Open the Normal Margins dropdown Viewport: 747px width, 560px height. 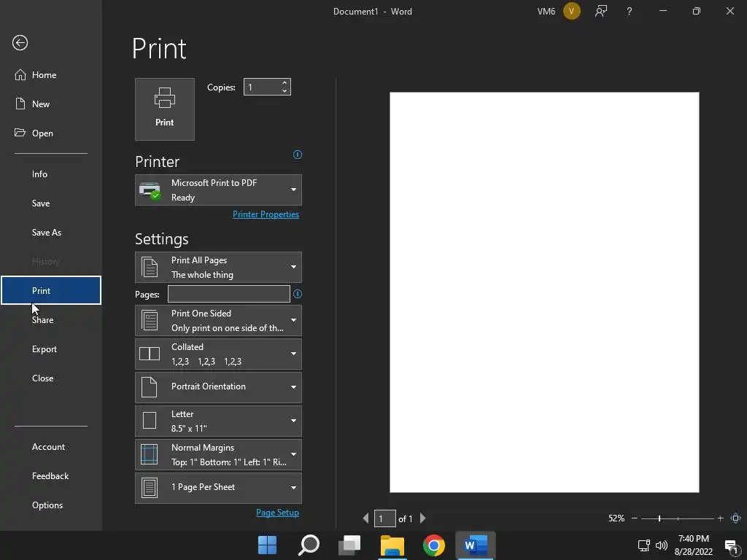pyautogui.click(x=218, y=455)
